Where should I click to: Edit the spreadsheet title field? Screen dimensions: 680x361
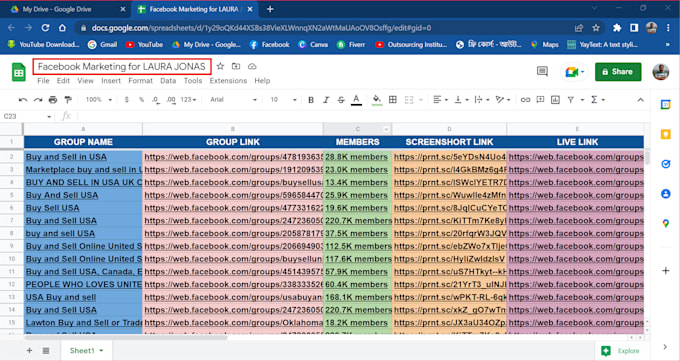[x=122, y=66]
